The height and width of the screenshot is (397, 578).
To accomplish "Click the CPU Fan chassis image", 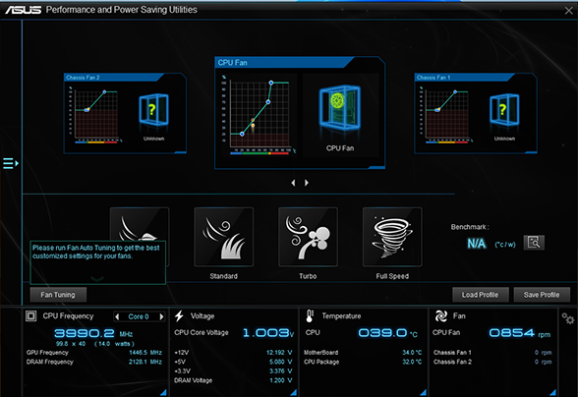I will point(340,108).
